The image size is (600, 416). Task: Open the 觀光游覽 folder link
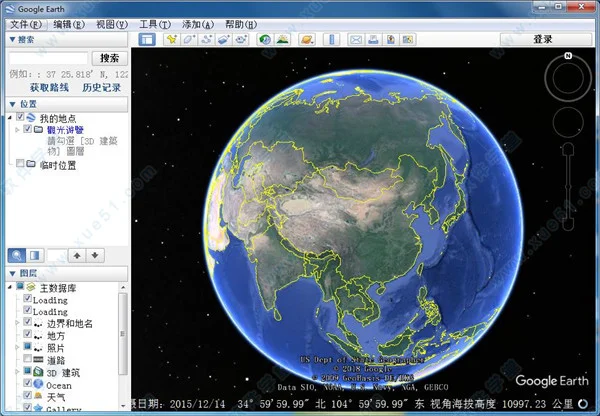point(65,130)
